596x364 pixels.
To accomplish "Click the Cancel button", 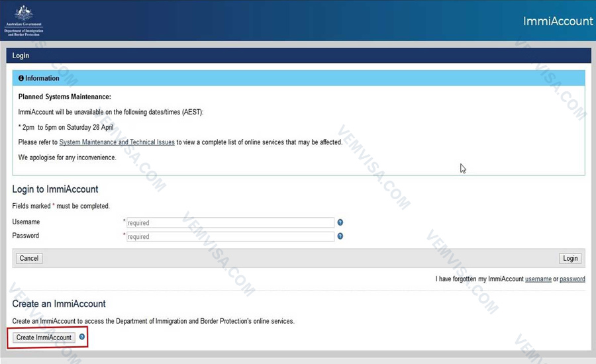I will [29, 258].
